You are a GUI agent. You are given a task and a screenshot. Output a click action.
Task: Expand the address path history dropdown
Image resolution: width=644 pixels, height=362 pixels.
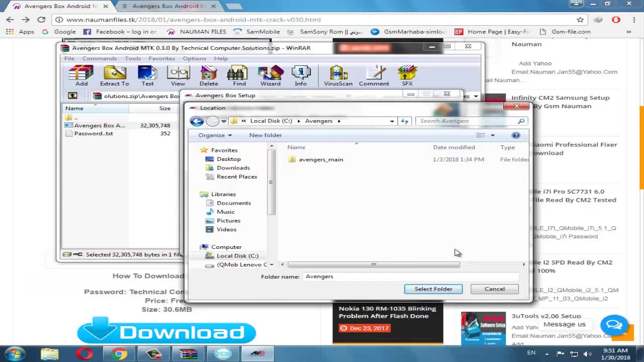tap(392, 121)
